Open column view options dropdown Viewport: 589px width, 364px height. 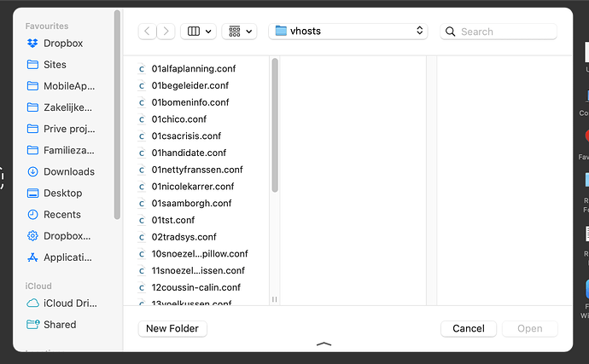(x=199, y=32)
